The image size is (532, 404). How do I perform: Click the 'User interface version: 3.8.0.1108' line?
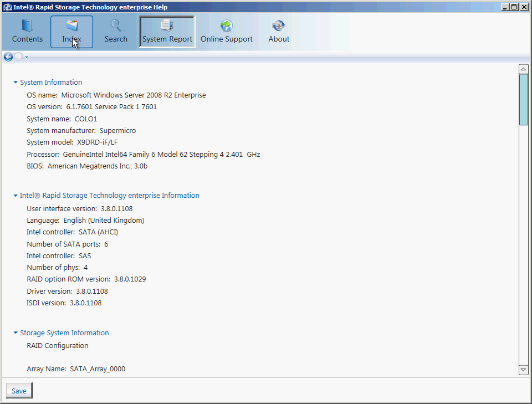click(x=80, y=208)
